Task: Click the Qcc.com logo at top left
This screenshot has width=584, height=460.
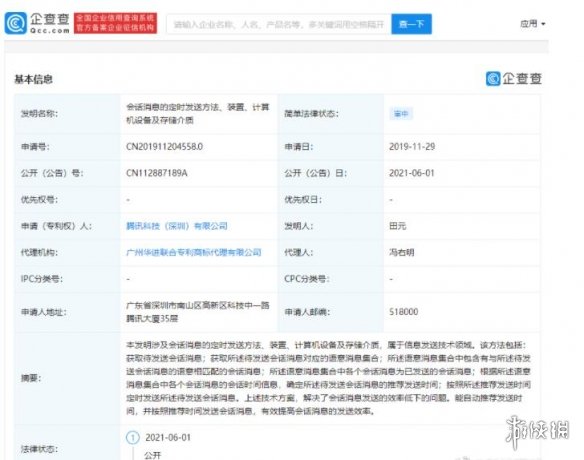Action: click(x=37, y=23)
